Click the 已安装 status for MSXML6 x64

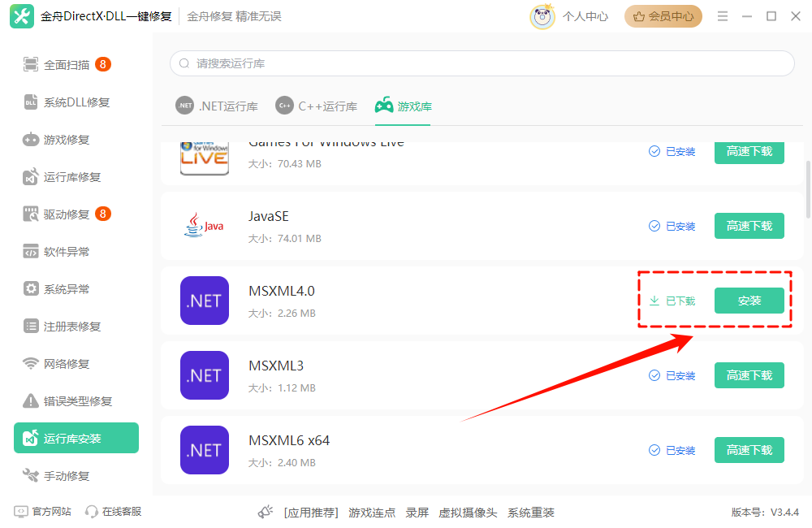[672, 450]
